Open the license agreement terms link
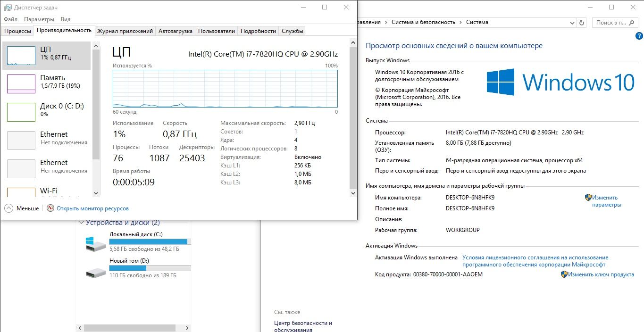 (535, 261)
